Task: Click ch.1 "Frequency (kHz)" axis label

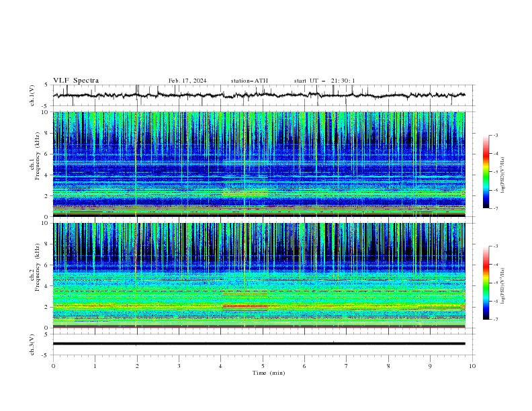Action: 38,156
